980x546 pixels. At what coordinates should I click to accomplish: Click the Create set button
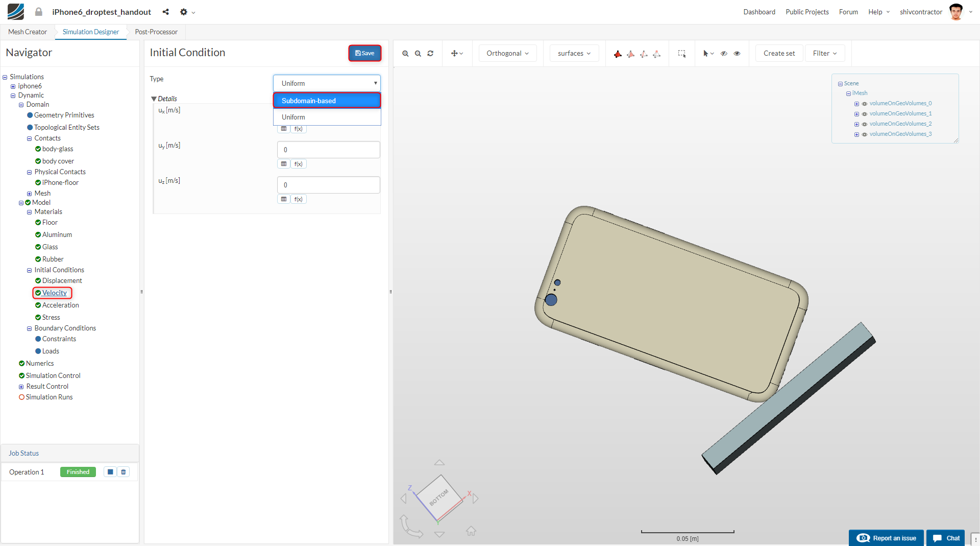point(779,54)
